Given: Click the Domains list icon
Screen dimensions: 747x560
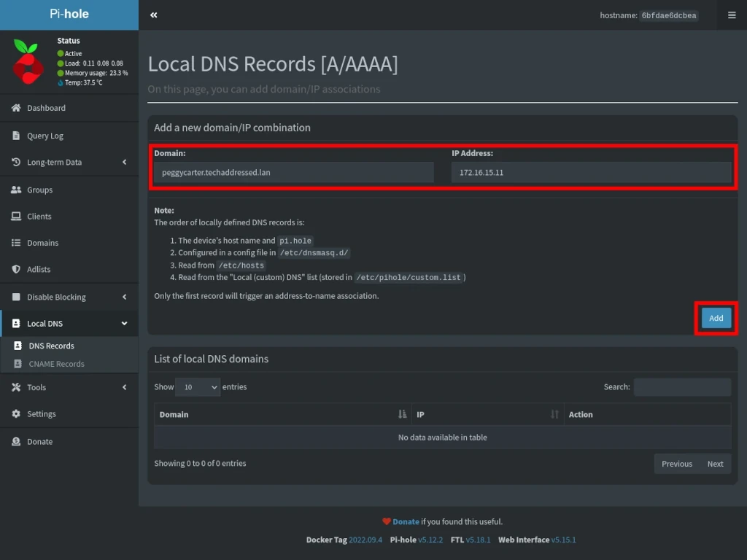Looking at the screenshot, I should [x=16, y=242].
